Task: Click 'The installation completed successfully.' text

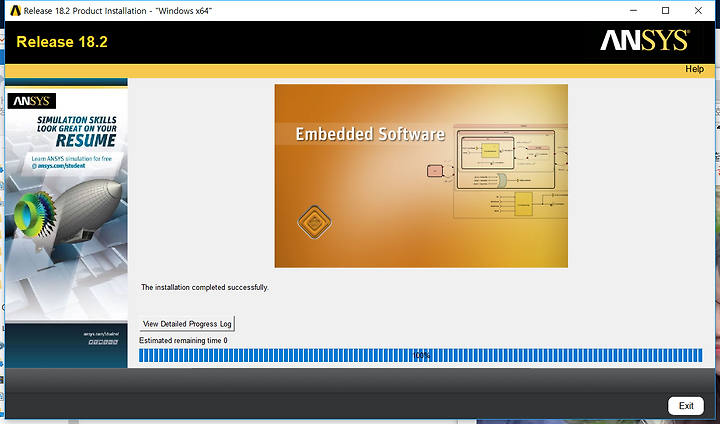Action: point(205,287)
